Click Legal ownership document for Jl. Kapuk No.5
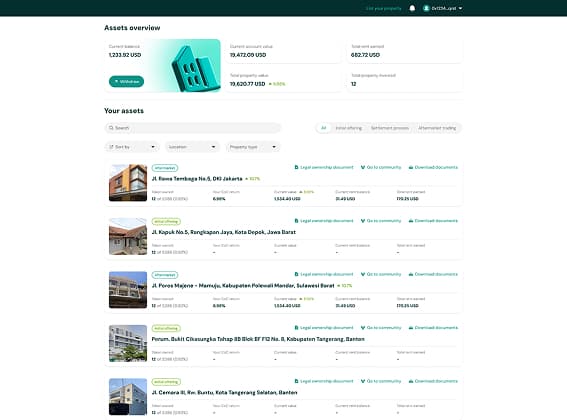 tap(324, 221)
